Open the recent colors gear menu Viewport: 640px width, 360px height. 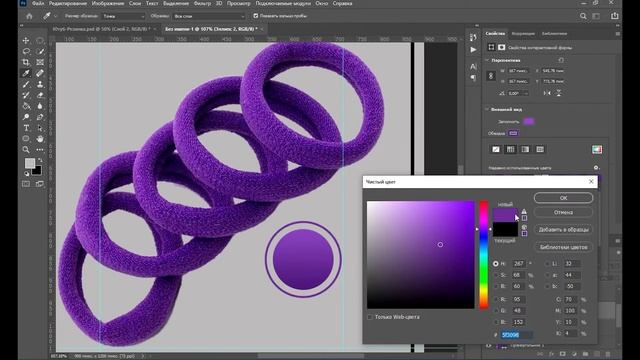point(596,168)
